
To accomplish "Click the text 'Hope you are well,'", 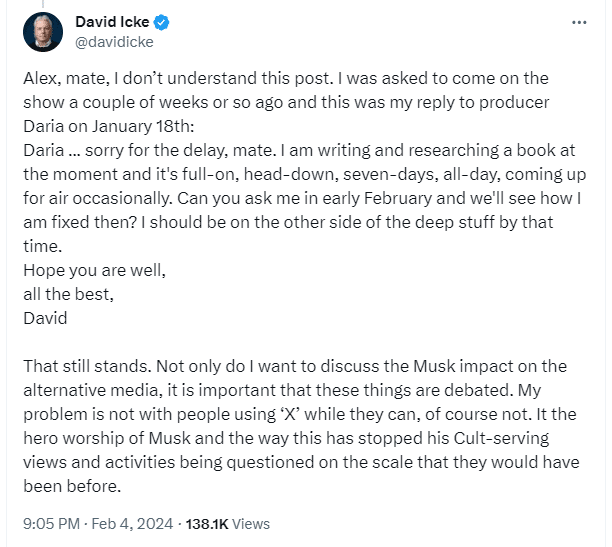I will (x=94, y=270).
